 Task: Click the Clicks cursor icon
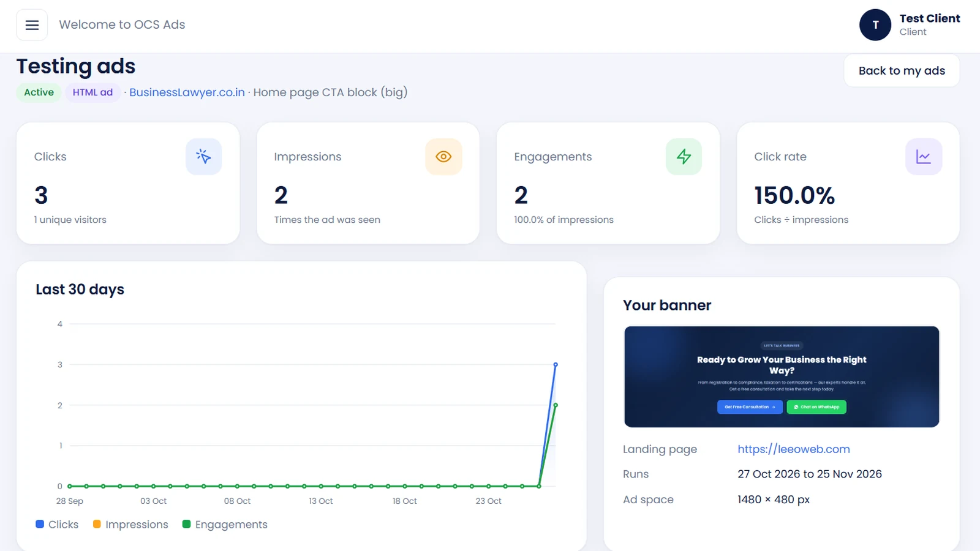tap(204, 157)
